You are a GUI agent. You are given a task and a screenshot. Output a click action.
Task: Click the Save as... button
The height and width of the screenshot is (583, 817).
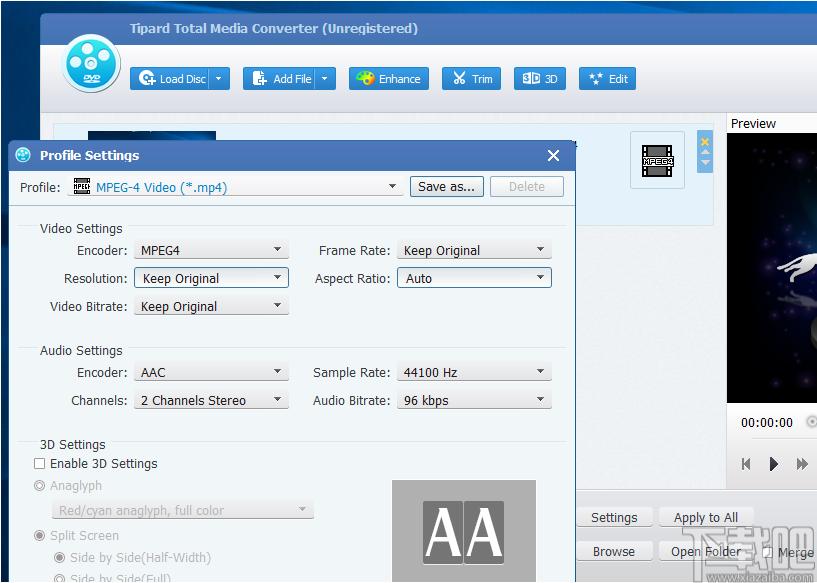pos(447,187)
